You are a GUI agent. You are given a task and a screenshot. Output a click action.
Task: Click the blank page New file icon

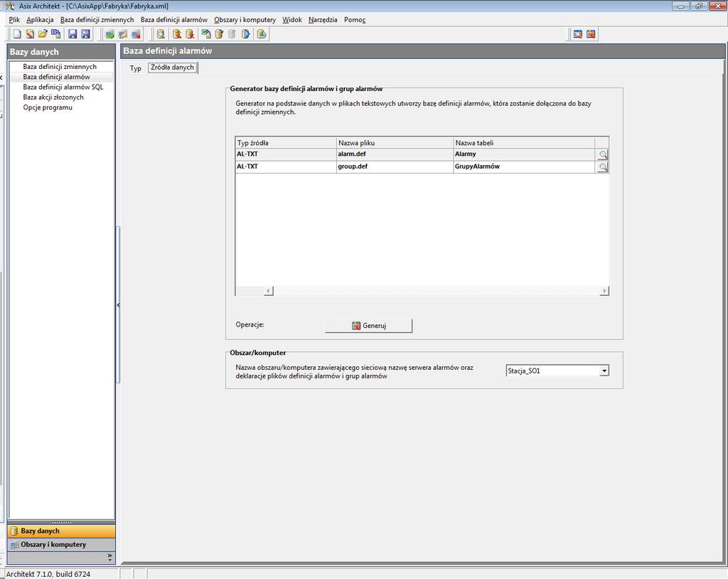pyautogui.click(x=17, y=34)
